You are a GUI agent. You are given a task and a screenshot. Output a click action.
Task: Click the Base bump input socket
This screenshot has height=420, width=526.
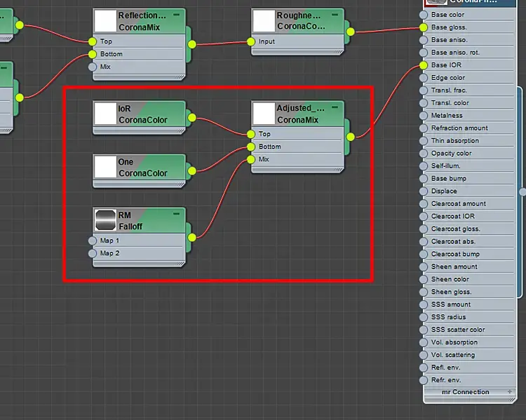pos(424,179)
